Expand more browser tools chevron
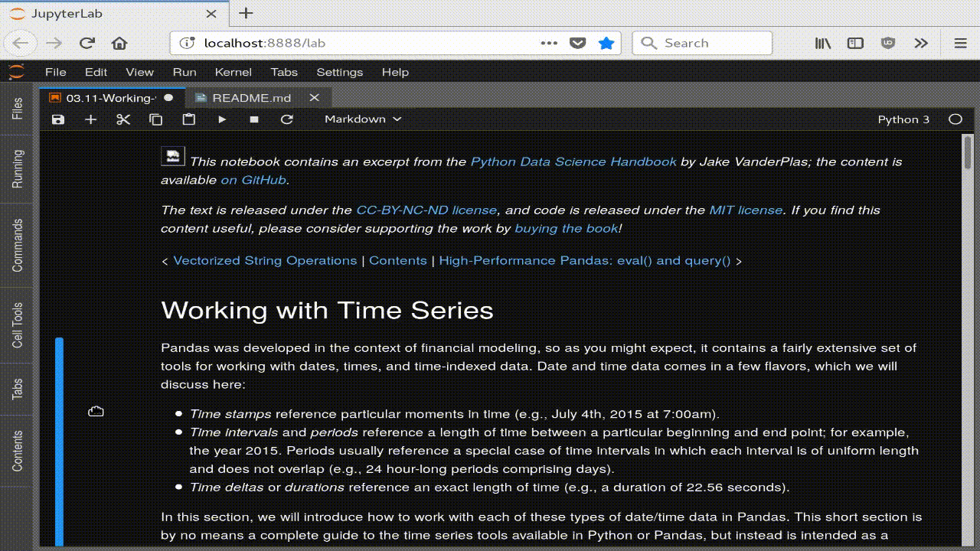This screenshot has height=551, width=980. (x=921, y=43)
